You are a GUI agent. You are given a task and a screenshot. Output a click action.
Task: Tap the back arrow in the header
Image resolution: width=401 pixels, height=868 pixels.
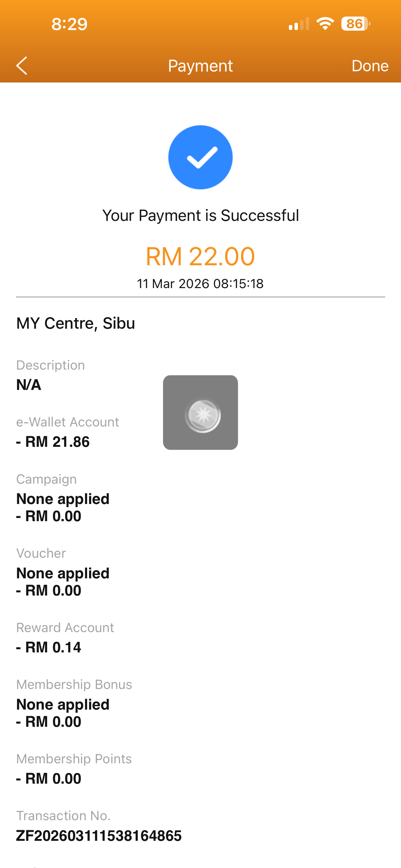click(22, 65)
